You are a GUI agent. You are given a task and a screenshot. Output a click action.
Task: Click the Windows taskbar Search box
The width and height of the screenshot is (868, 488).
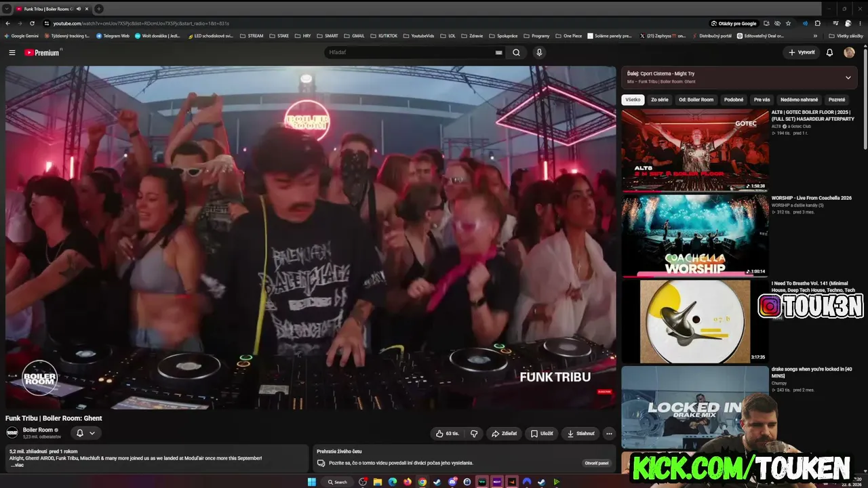tap(338, 482)
